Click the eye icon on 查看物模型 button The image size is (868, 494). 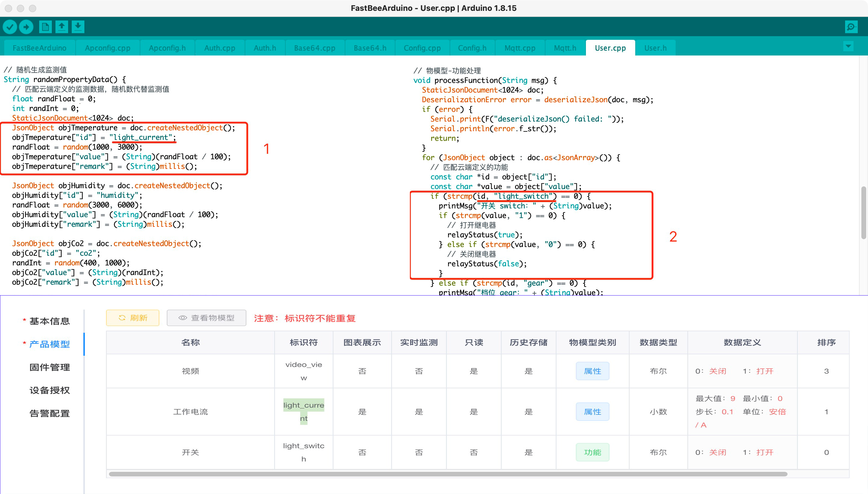click(183, 318)
